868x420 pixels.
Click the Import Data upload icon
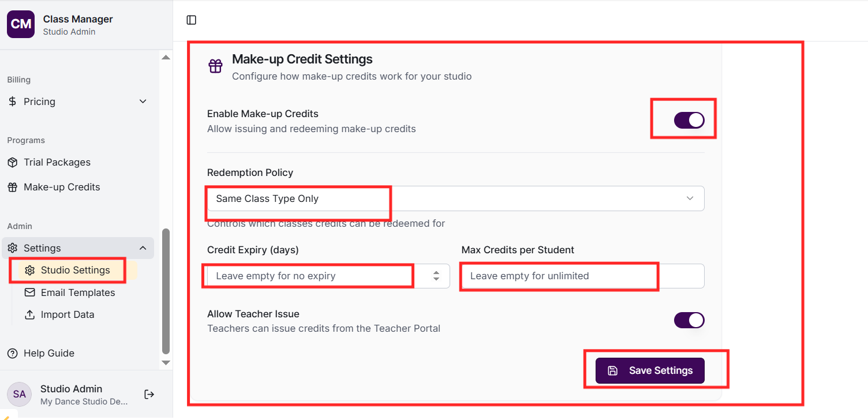[29, 314]
